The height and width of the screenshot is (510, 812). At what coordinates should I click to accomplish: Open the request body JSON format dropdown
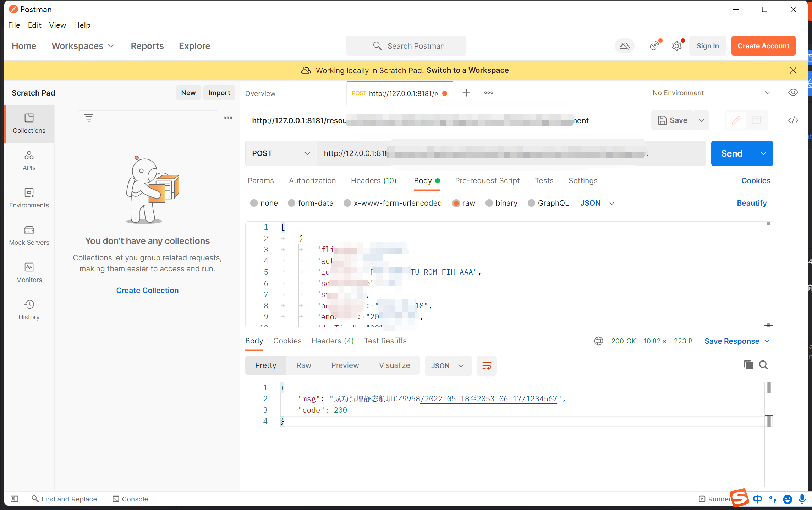click(597, 203)
